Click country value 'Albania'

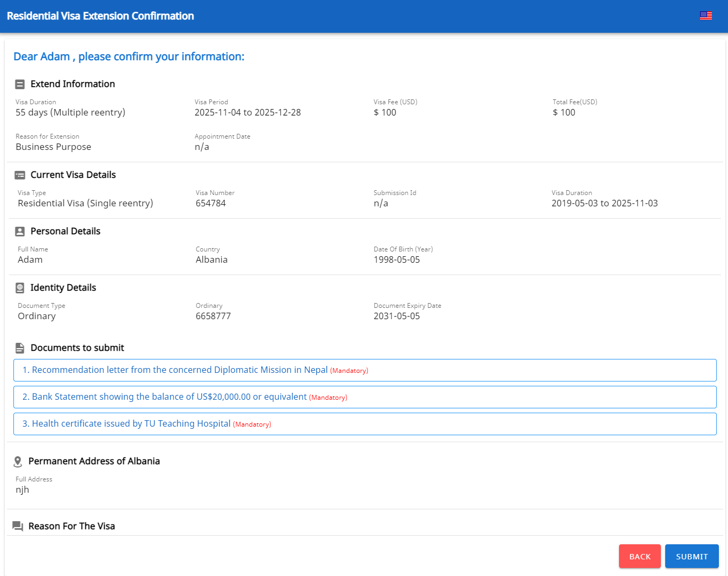click(x=212, y=260)
